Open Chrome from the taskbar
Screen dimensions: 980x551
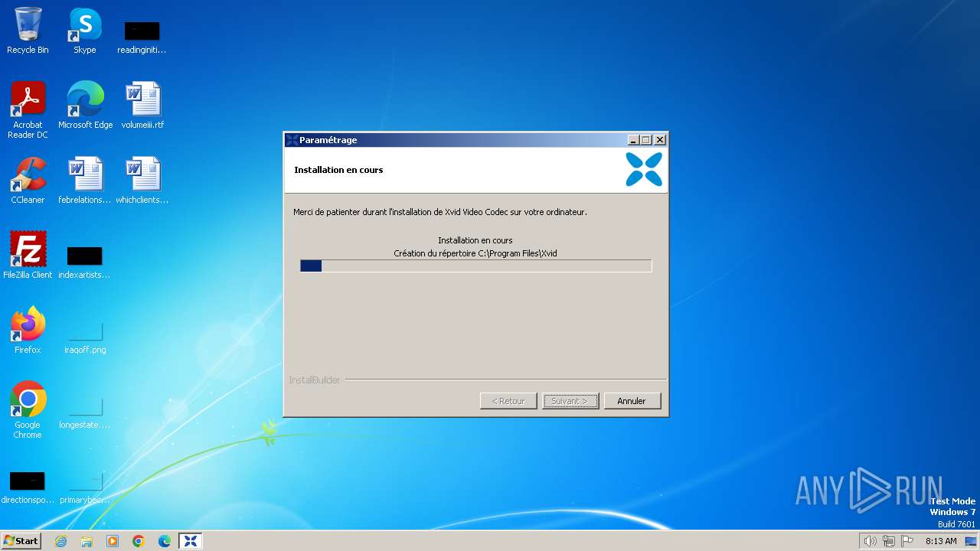click(x=139, y=541)
